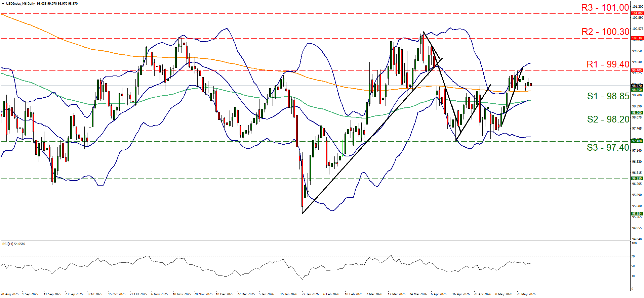Viewport: 644px width, 298px height.
Task: Click the 16 Apr 2026 date label
Action: pos(461,294)
